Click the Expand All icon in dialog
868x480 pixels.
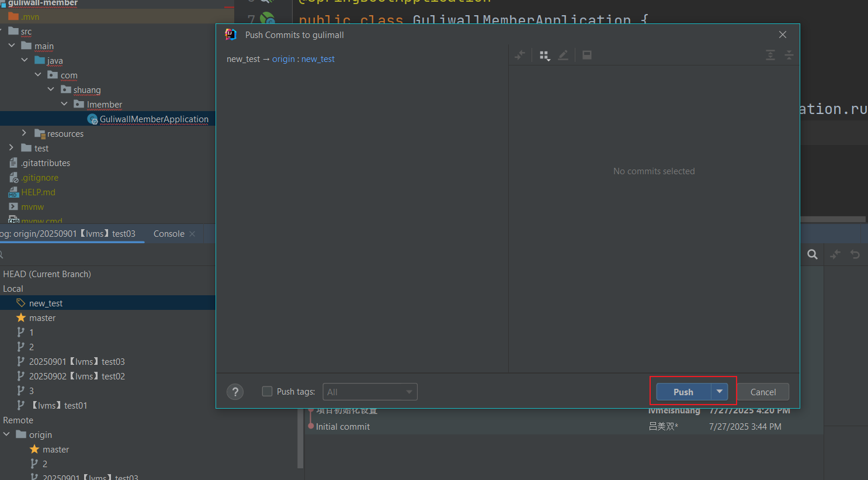pyautogui.click(x=770, y=55)
